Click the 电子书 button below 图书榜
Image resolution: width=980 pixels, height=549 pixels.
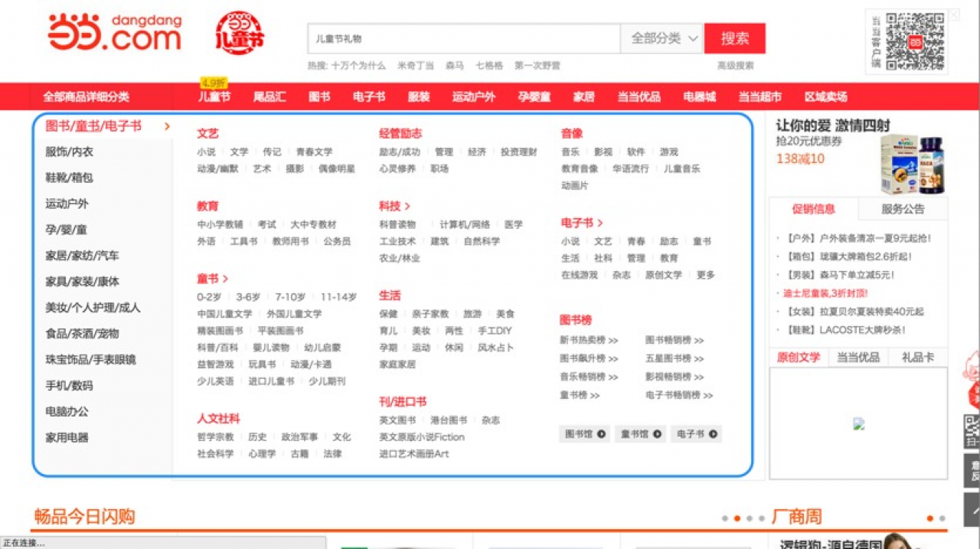[x=696, y=434]
